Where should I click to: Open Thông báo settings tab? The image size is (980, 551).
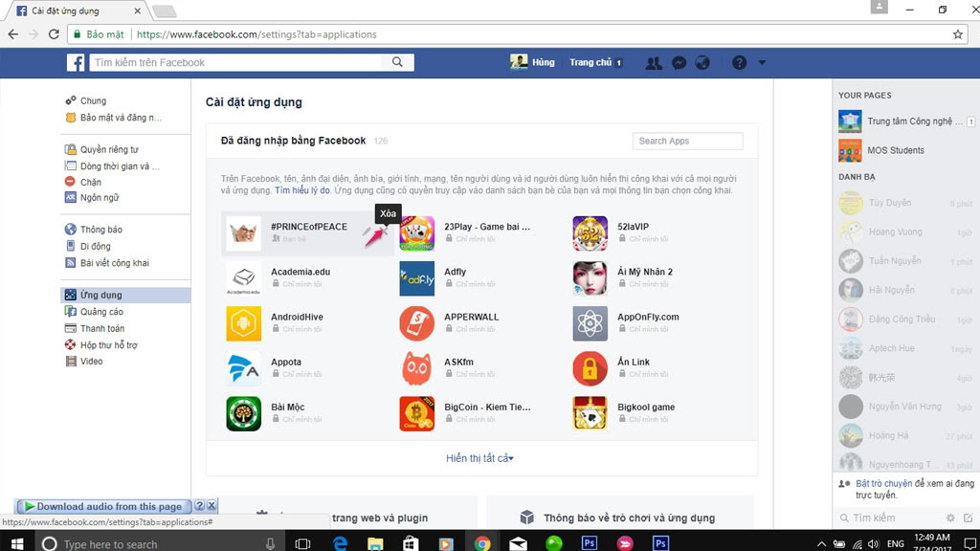pyautogui.click(x=100, y=230)
